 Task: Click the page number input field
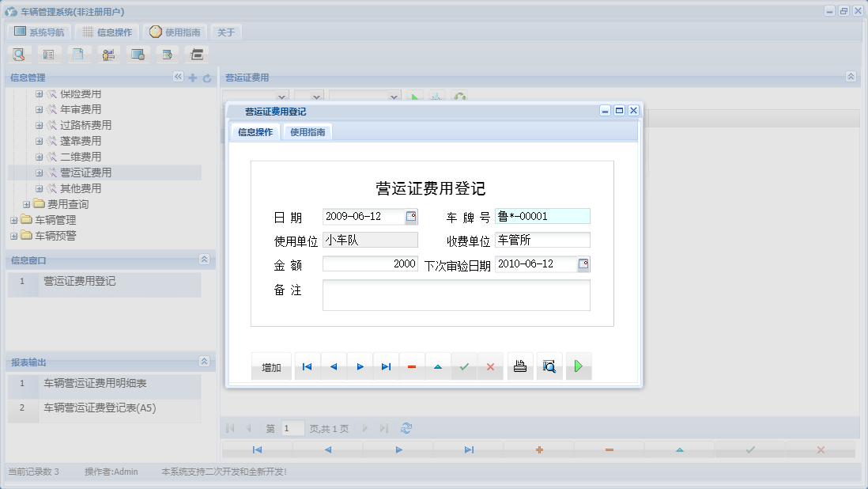292,427
